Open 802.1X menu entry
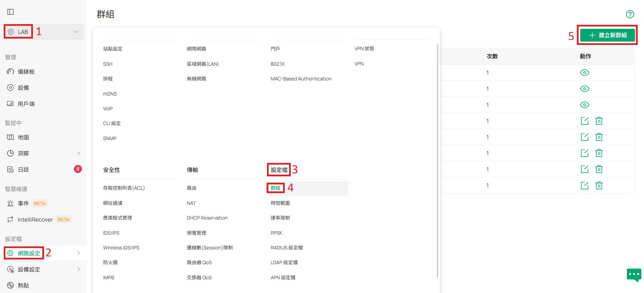 277,64
